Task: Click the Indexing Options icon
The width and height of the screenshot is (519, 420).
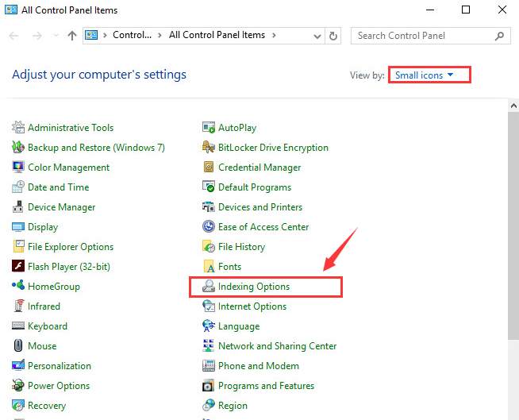Action: (x=209, y=287)
